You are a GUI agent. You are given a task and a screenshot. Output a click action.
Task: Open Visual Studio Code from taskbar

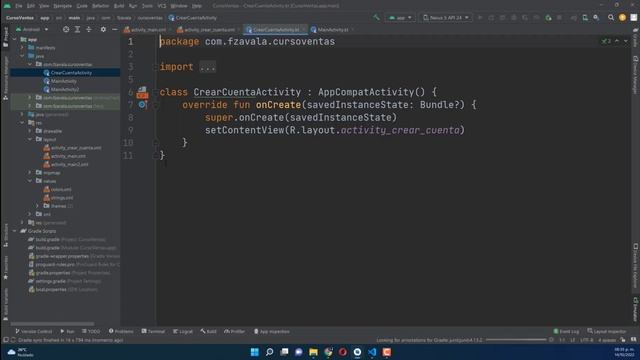click(x=372, y=352)
